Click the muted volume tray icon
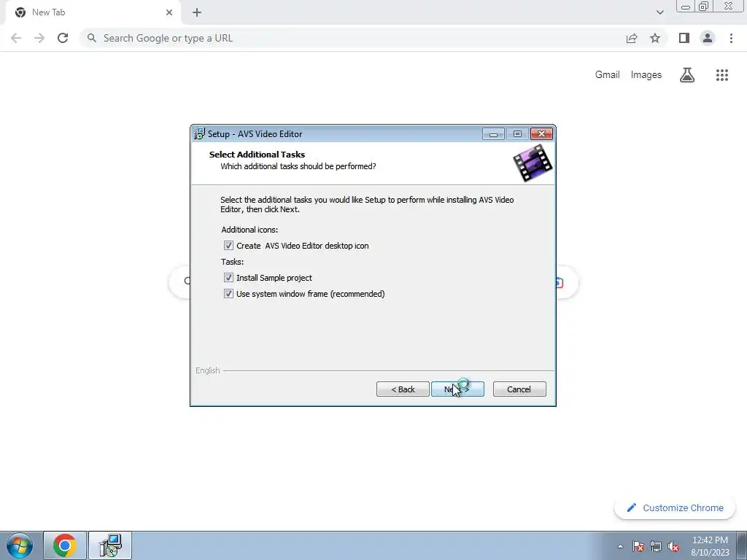747x560 pixels. 673,546
